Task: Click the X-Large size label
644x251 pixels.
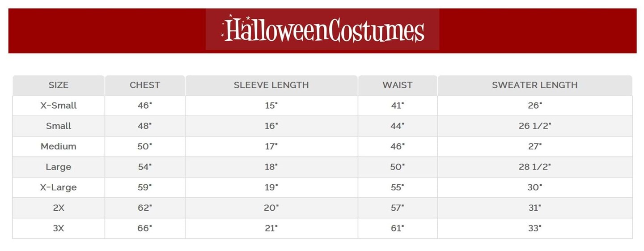Action: tap(59, 187)
